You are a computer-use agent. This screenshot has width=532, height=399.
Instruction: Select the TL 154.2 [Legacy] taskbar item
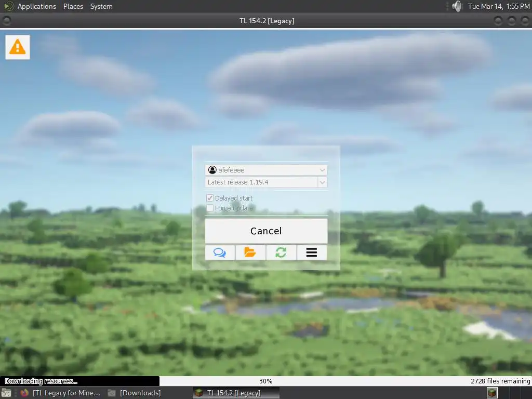click(x=236, y=393)
